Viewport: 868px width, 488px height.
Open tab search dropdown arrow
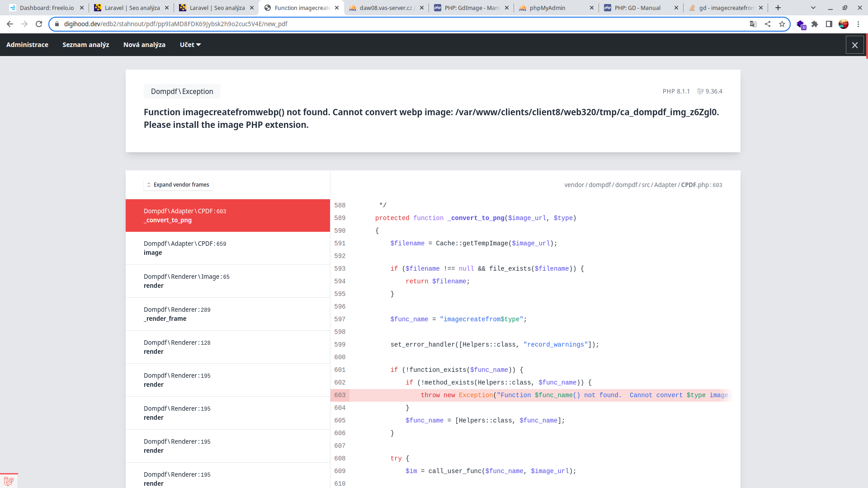813,8
